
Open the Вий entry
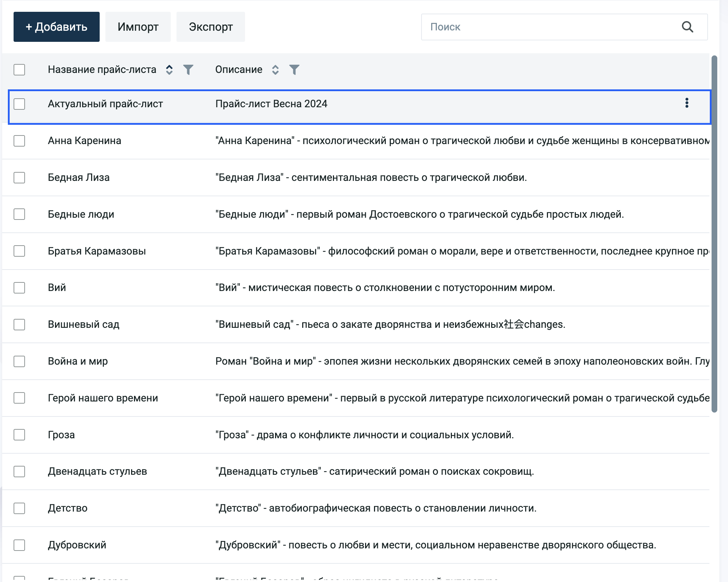tap(57, 287)
